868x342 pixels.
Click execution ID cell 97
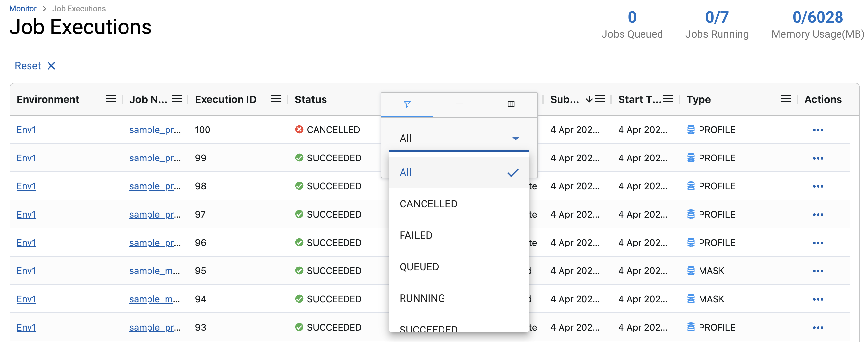click(x=200, y=215)
